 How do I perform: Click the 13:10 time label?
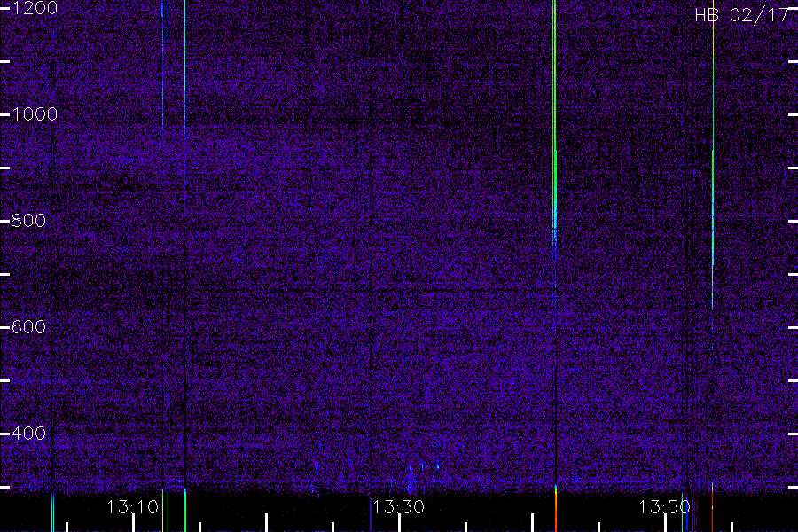tap(133, 507)
